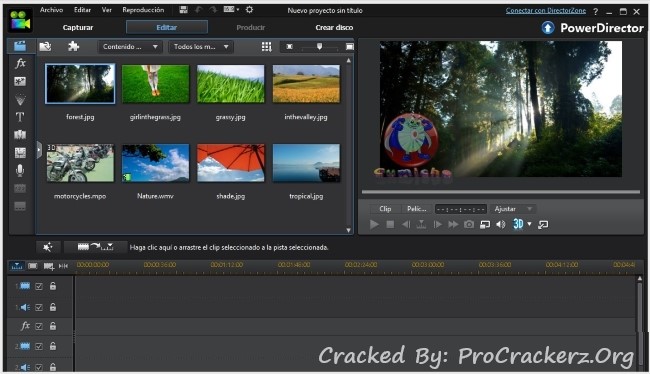The width and height of the screenshot is (650, 374).
Task: Toggle 3D preview mode
Action: [x=518, y=224]
